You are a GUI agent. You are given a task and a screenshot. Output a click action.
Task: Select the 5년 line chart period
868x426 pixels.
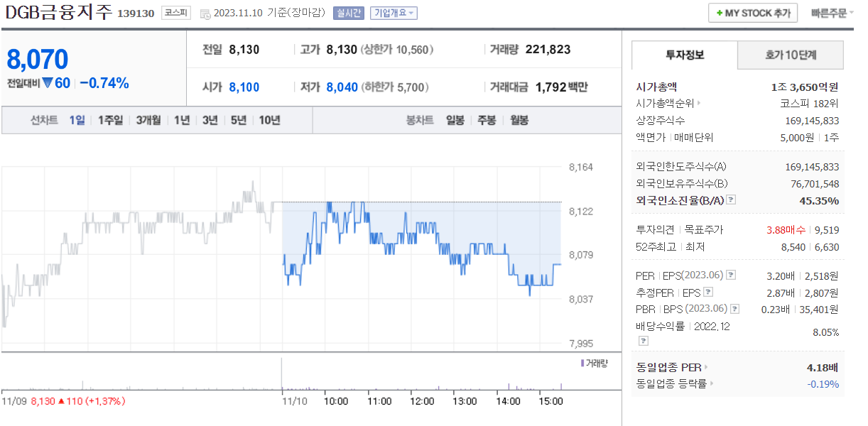(x=238, y=120)
